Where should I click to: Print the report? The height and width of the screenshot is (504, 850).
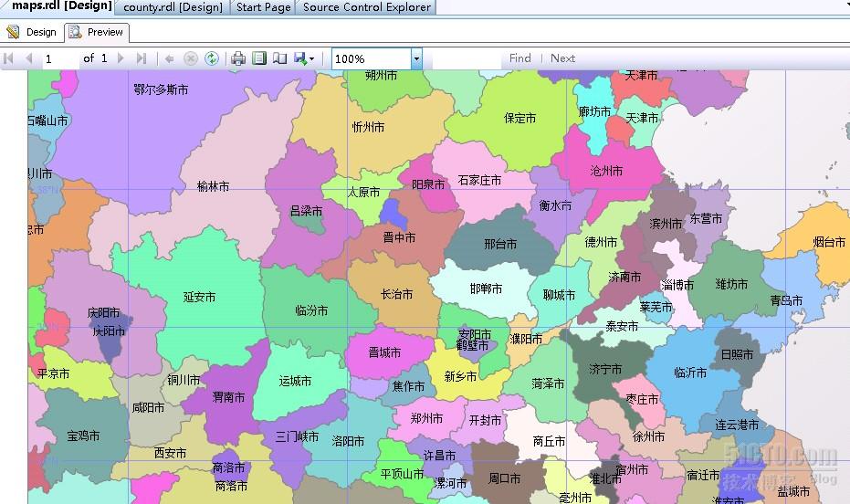click(x=238, y=58)
